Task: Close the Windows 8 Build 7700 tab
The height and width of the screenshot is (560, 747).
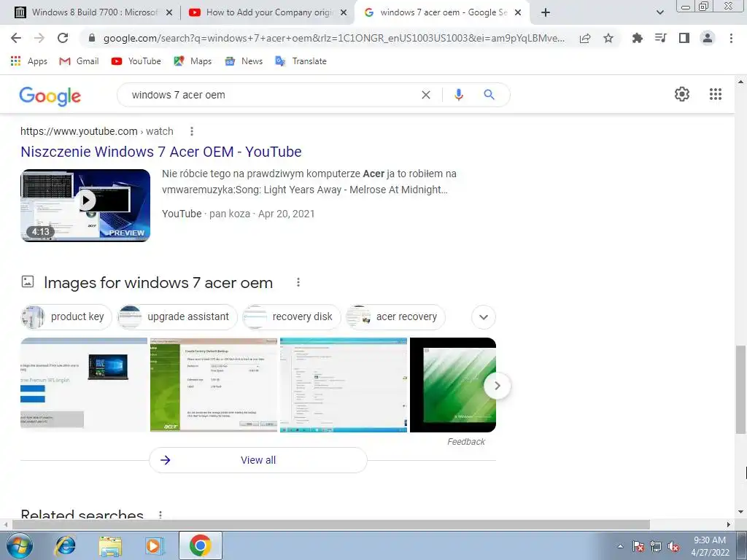Action: pos(169,12)
